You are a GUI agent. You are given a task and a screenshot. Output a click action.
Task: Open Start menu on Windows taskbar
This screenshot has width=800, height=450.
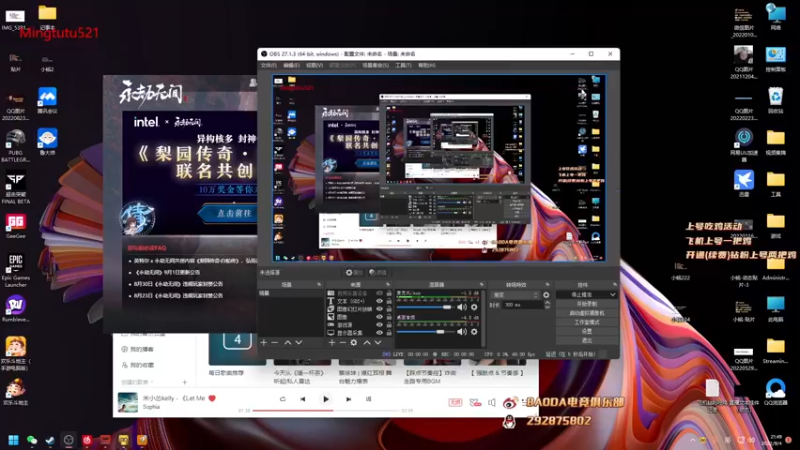pyautogui.click(x=14, y=440)
